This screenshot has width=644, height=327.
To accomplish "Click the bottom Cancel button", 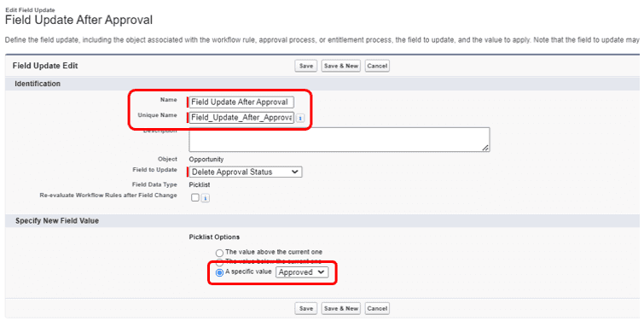I will [x=377, y=308].
